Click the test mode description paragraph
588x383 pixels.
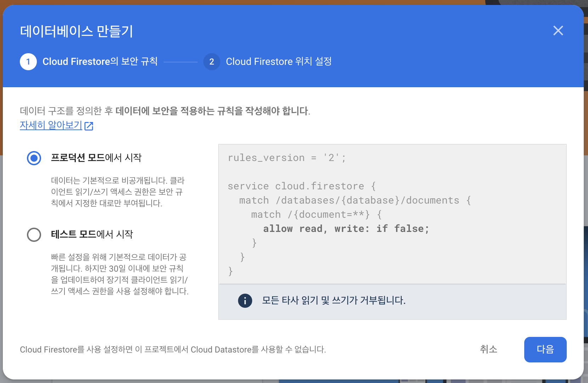click(x=120, y=274)
